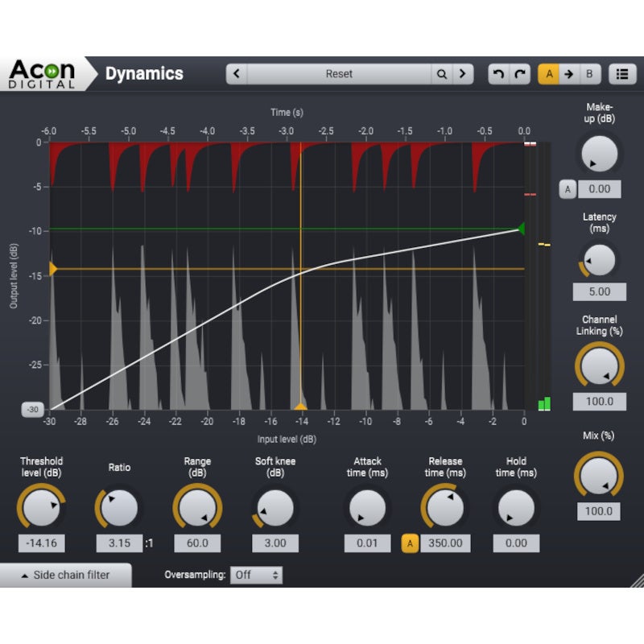
Task: Go to previous preset with left arrow
Action: (237, 74)
